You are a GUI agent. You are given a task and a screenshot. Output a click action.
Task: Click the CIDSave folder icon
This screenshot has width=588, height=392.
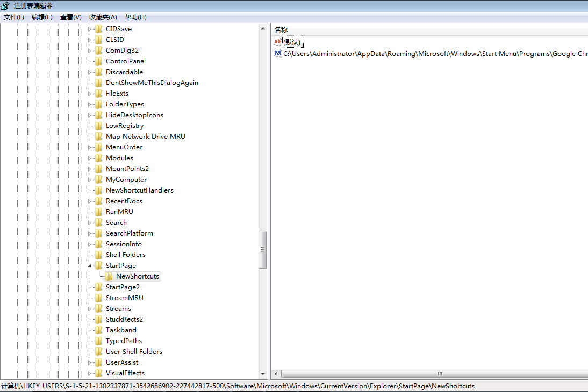pos(98,29)
